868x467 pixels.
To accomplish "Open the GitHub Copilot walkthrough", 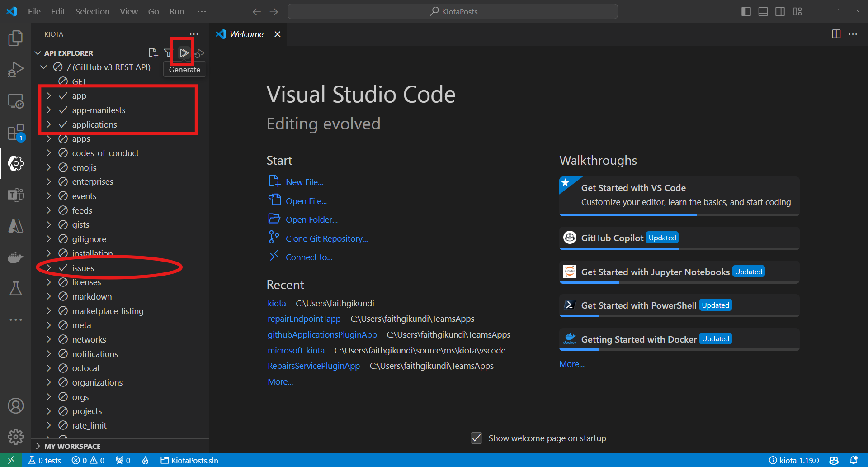I will [679, 238].
